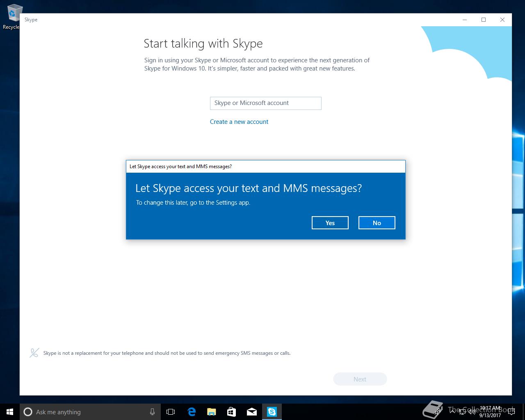This screenshot has width=525, height=420.
Task: Click Yes to allow Skype message access
Action: tap(330, 223)
